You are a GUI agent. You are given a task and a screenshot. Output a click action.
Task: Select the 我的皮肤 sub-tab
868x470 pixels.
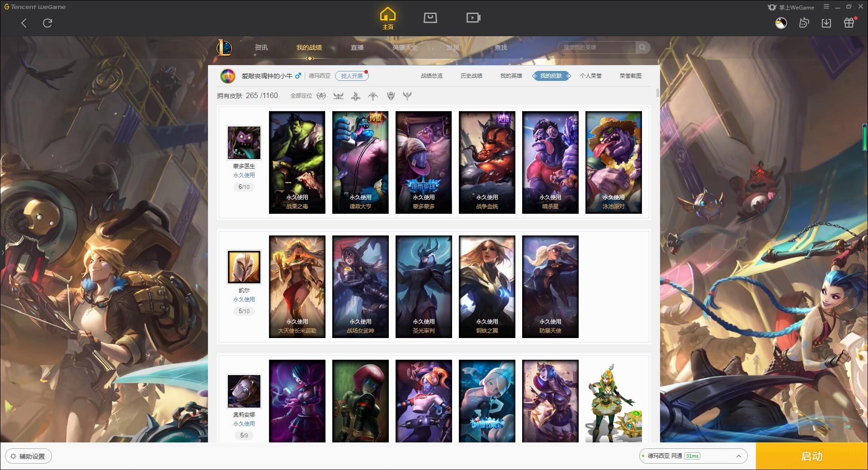(551, 76)
